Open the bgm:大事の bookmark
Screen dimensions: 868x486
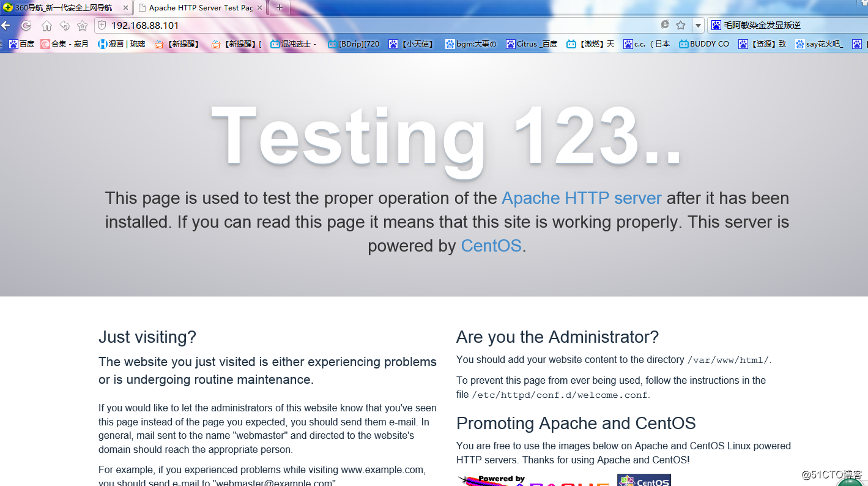pos(470,44)
